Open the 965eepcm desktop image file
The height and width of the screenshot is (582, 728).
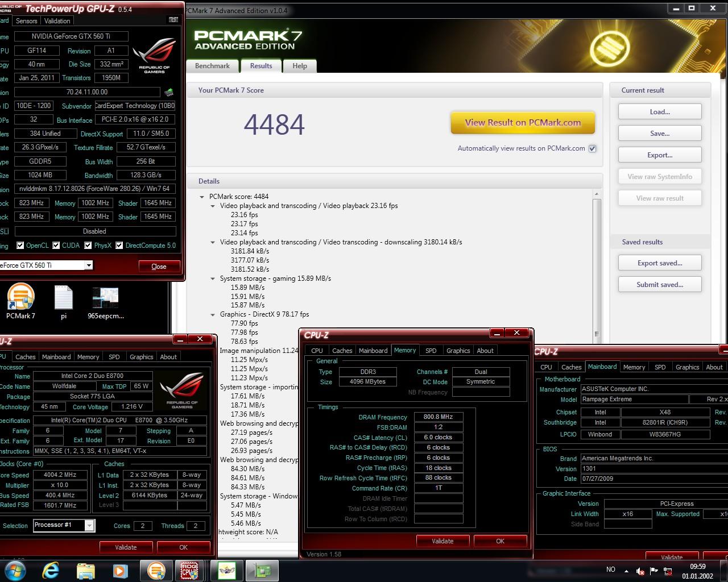[106, 302]
